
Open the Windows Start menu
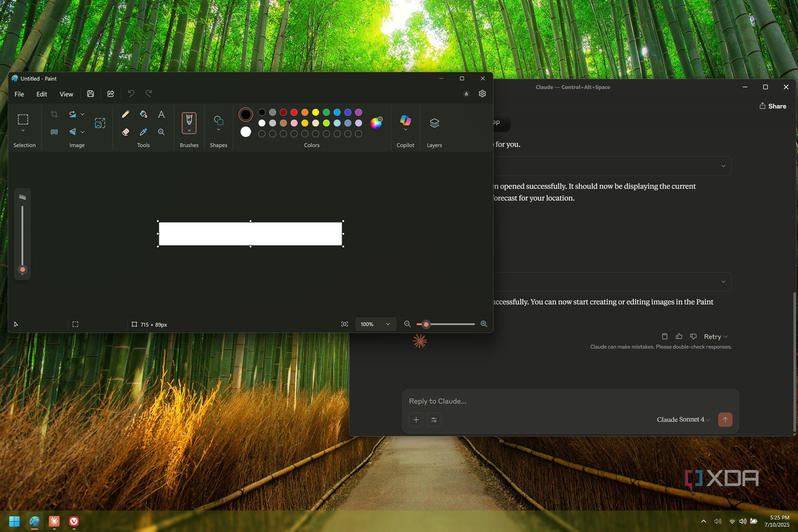pos(14,521)
